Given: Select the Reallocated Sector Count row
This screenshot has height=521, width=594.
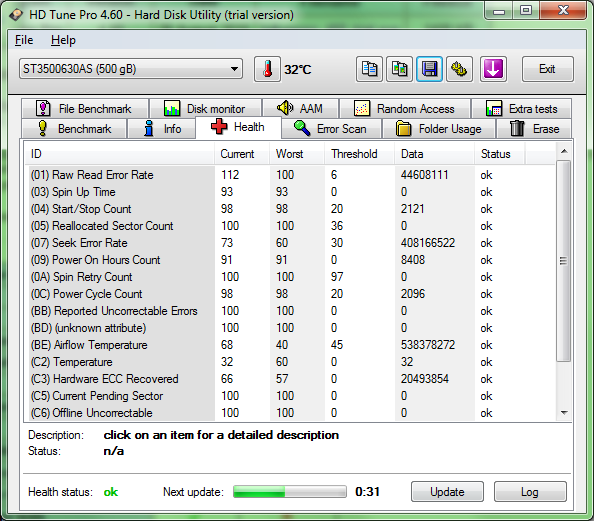Looking at the screenshot, I should tap(290, 226).
